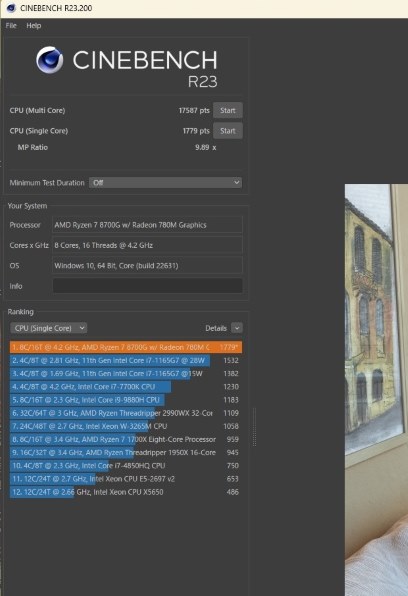408x596 pixels.
Task: Select ranking row i7-1165G7 @ 28W
Action: pos(126,360)
